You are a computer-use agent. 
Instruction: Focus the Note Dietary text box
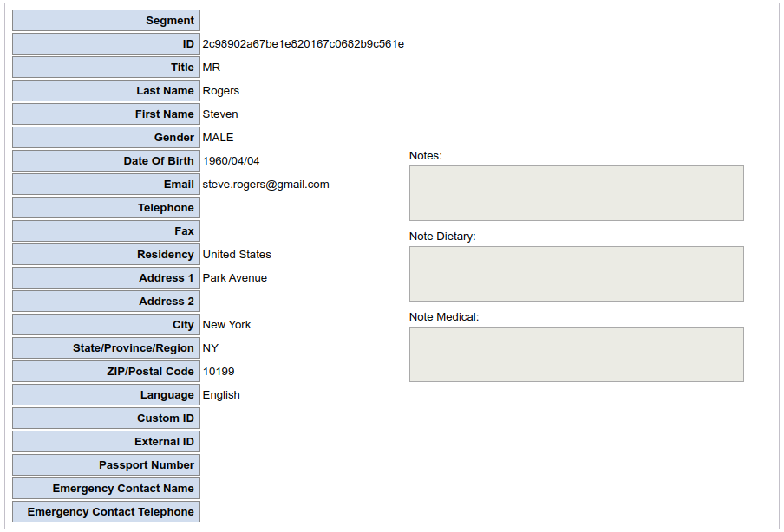pyautogui.click(x=576, y=274)
